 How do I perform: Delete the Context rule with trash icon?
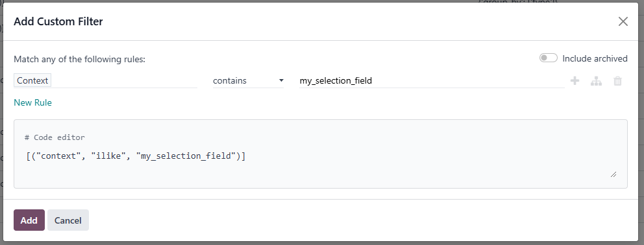[617, 81]
